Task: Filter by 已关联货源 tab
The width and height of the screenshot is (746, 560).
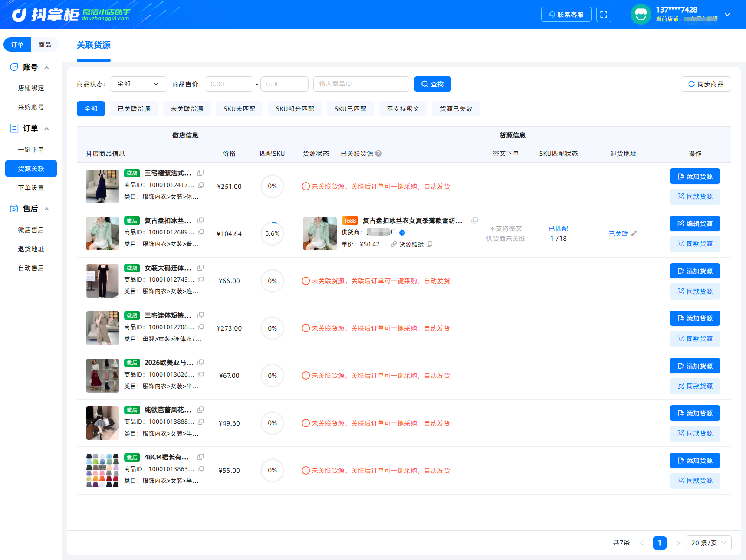Action: click(x=134, y=108)
